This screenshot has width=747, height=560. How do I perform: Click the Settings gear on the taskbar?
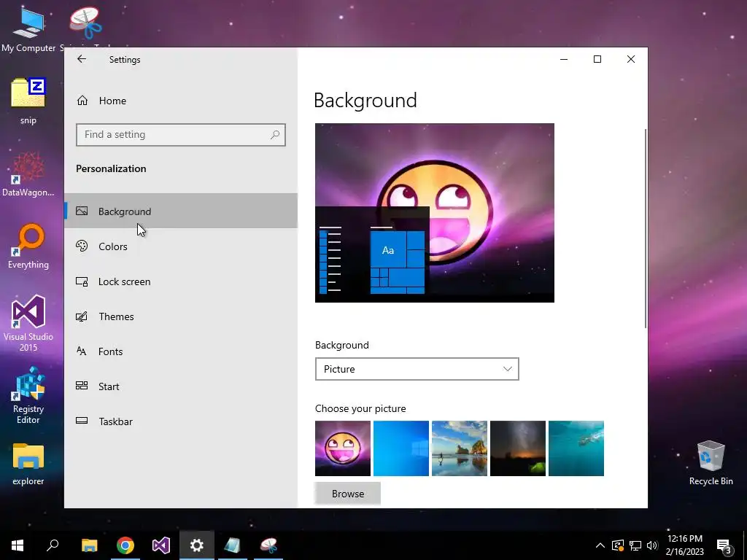[x=197, y=545]
